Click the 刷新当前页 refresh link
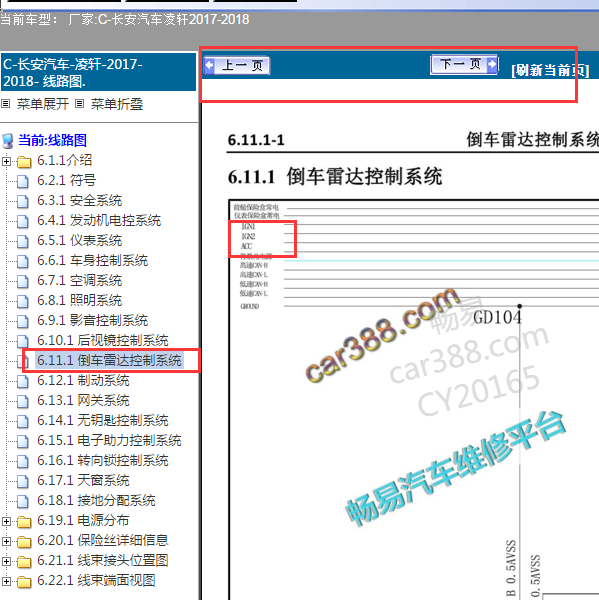599x600 pixels. [550, 70]
